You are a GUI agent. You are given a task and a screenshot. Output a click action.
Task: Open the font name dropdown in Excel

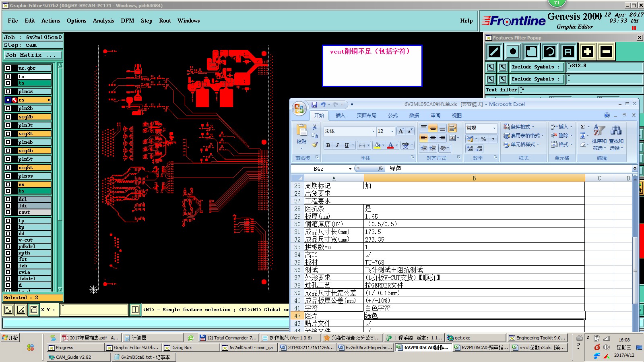tap(373, 131)
